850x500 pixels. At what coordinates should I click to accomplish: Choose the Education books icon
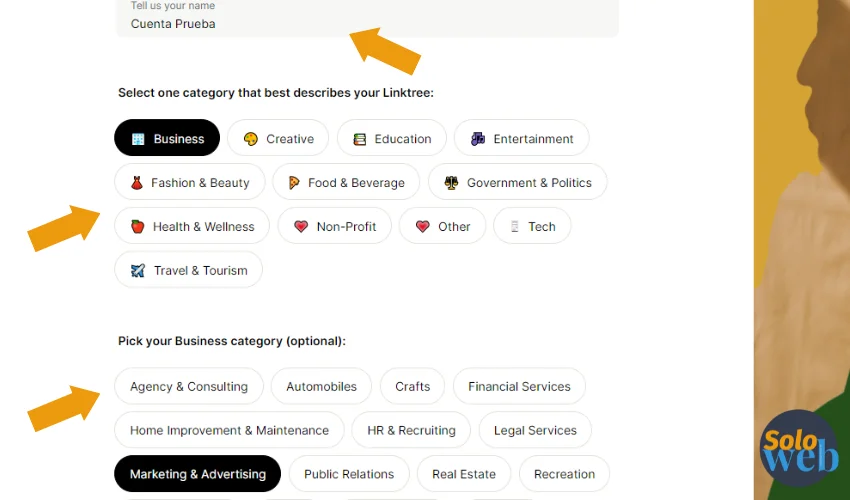(x=359, y=139)
